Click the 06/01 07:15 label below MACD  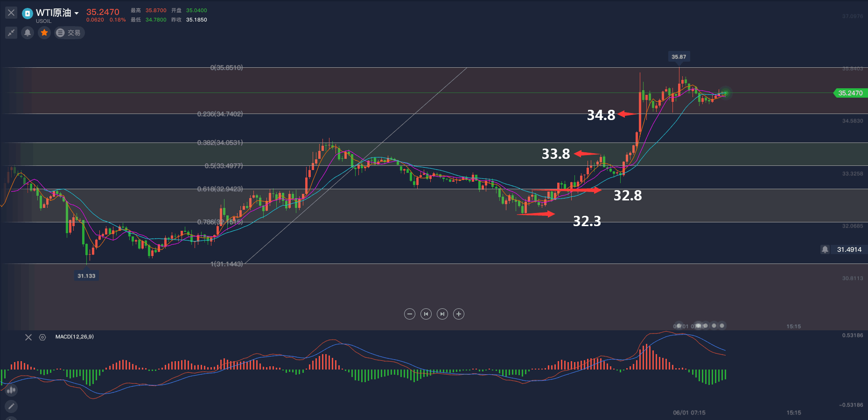coord(689,413)
